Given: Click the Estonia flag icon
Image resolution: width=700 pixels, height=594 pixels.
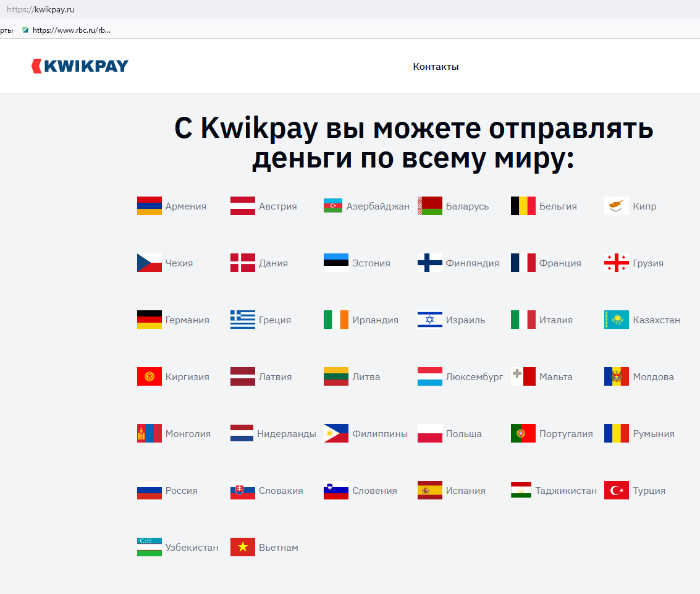Looking at the screenshot, I should pyautogui.click(x=336, y=263).
